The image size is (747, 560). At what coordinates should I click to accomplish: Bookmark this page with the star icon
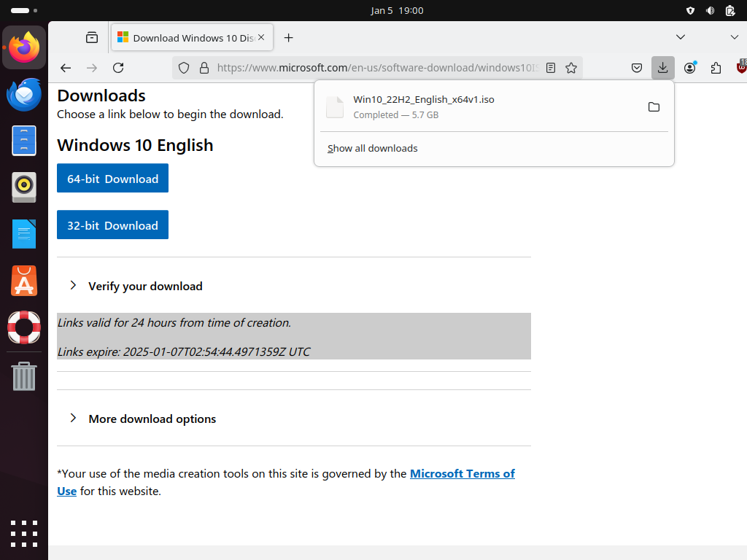coord(571,68)
